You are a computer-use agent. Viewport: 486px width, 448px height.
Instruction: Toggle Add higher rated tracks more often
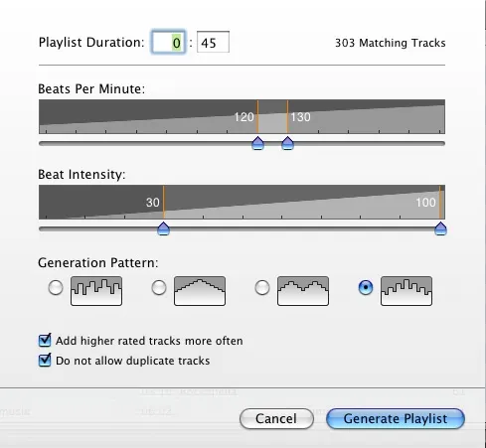point(45,341)
